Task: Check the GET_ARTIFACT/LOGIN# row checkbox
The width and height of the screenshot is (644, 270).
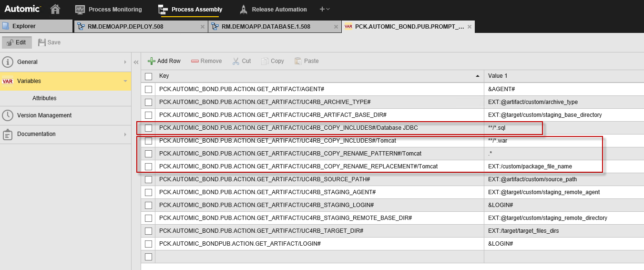Action: pyautogui.click(x=148, y=244)
